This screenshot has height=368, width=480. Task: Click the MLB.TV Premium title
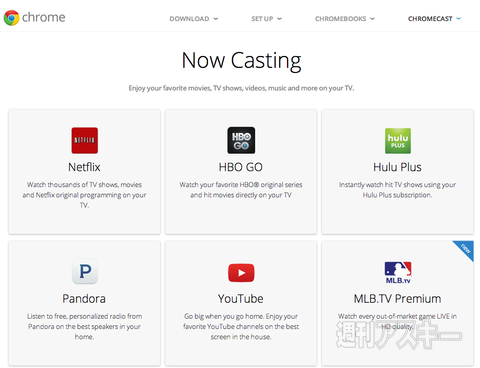397,299
